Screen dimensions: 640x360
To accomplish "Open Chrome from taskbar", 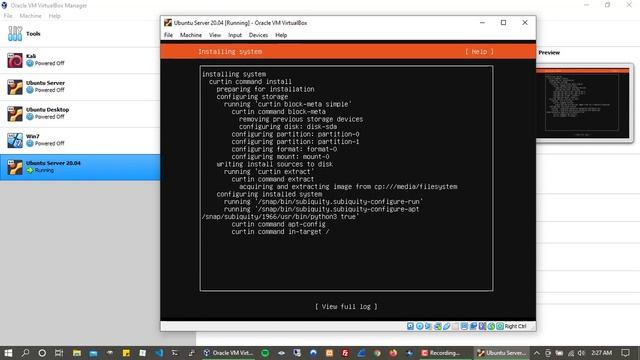I will point(377,353).
